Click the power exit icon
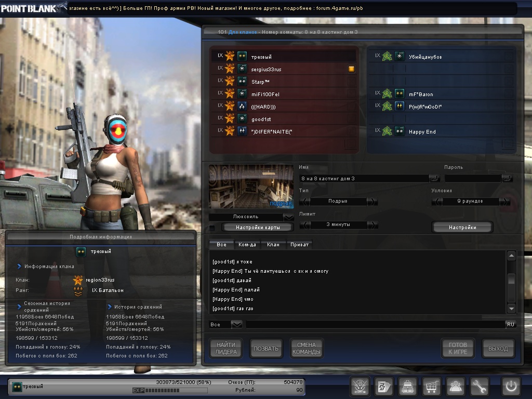 (x=511, y=386)
